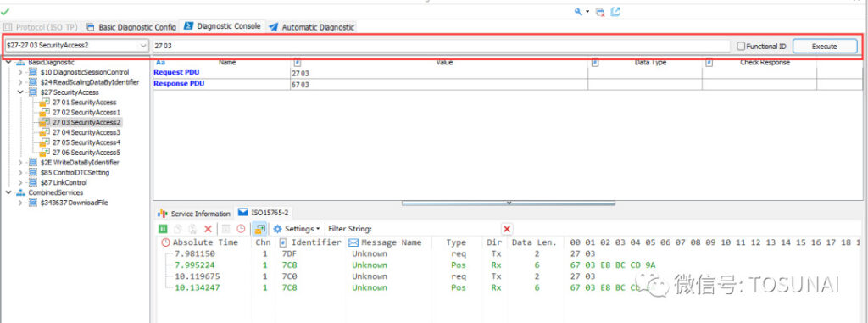Enable the Functional ID checkbox

click(x=741, y=47)
